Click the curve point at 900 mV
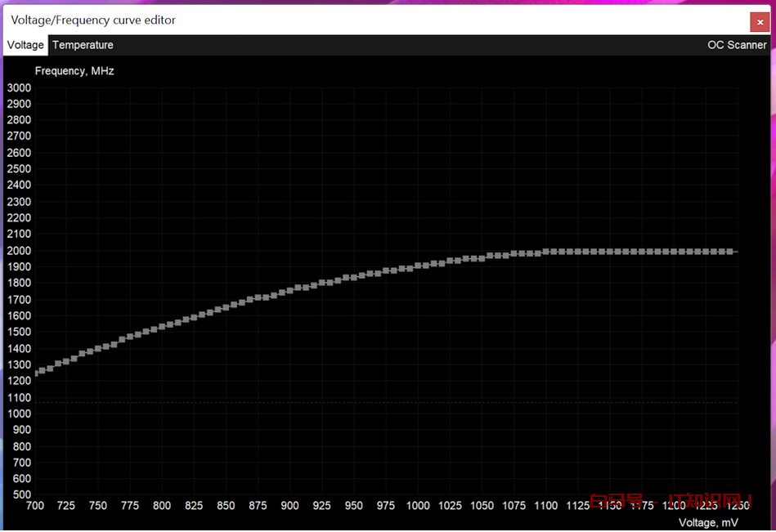776x532 pixels. 289,290
